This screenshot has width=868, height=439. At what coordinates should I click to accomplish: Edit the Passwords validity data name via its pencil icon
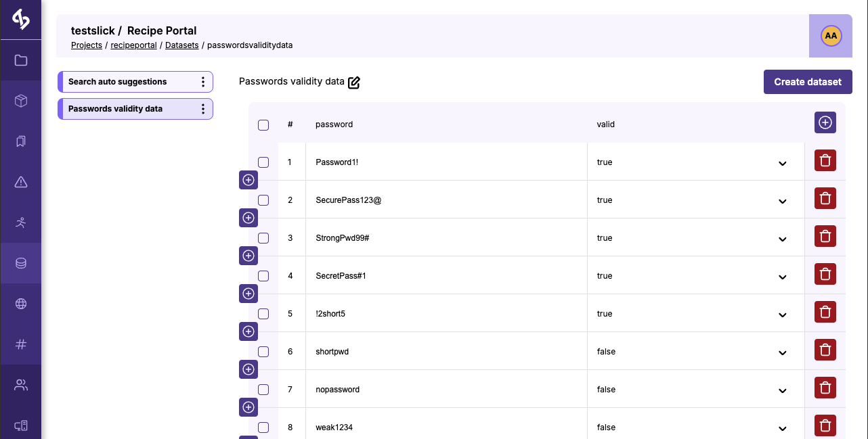354,83
